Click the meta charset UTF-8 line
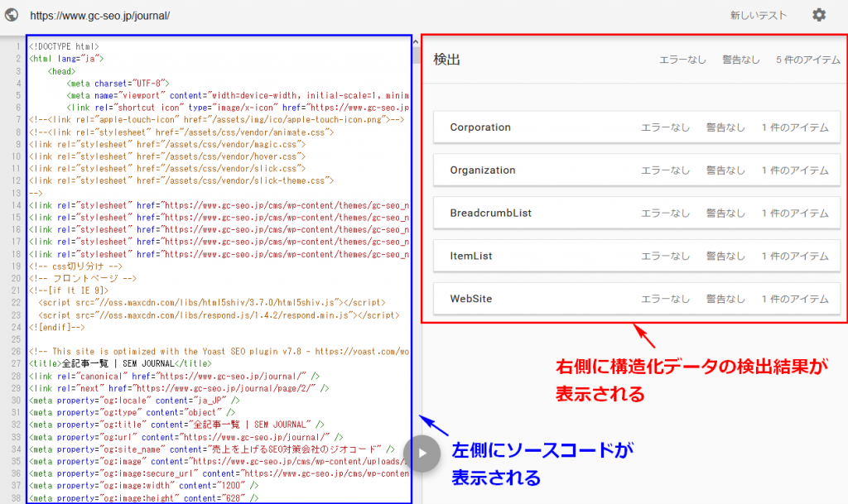The height and width of the screenshot is (504, 848). pos(118,84)
